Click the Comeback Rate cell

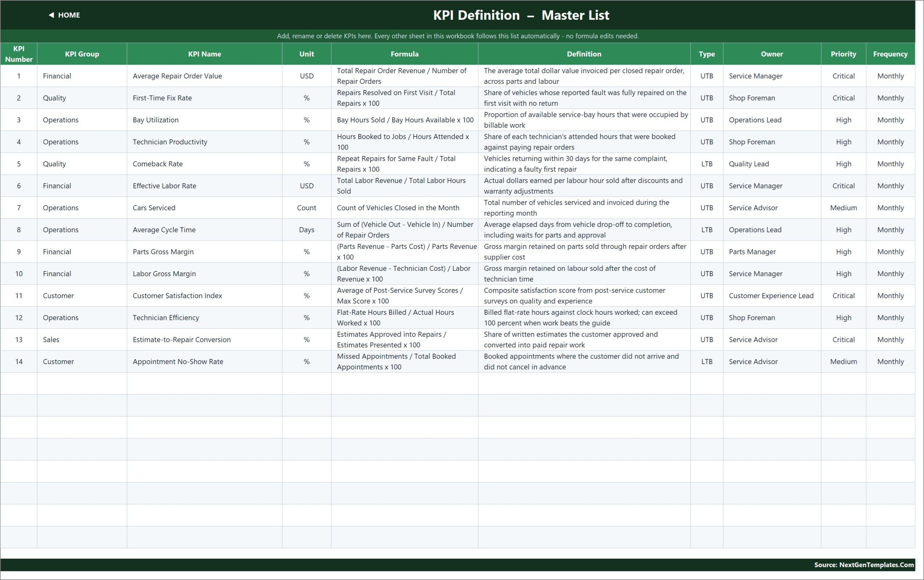pyautogui.click(x=205, y=164)
